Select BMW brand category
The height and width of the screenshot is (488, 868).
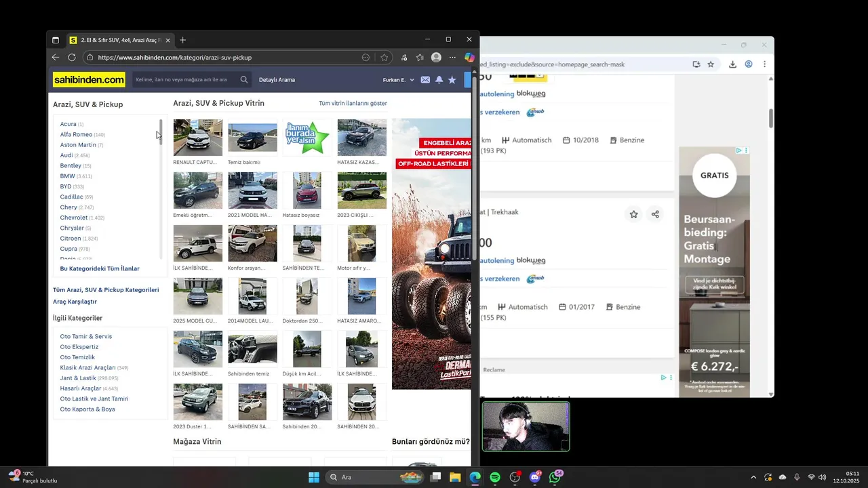68,176
